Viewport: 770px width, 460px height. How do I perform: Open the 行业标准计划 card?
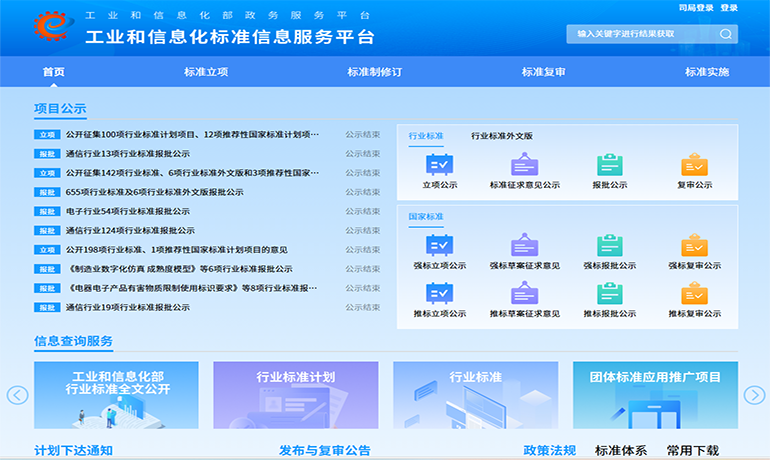pos(296,395)
